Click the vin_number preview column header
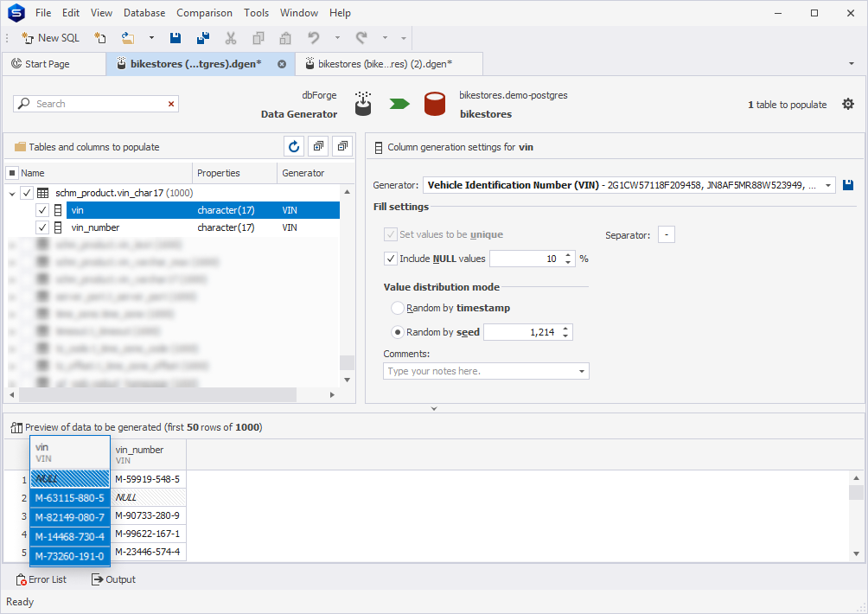868x614 pixels. tap(149, 455)
